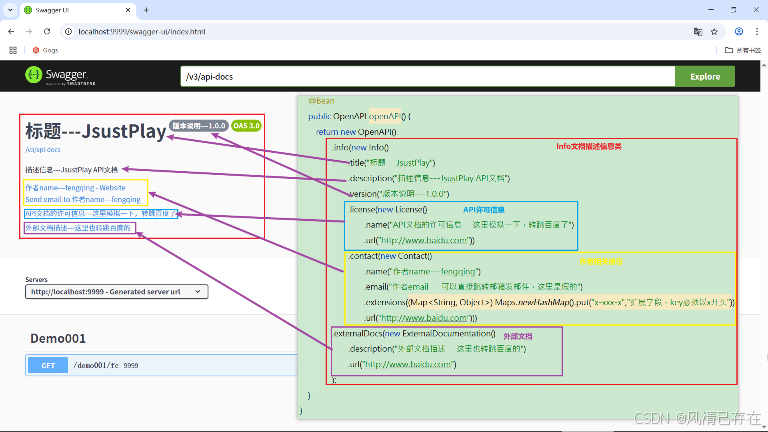Click the Swagger logo
The height and width of the screenshot is (432, 768).
[x=60, y=76]
